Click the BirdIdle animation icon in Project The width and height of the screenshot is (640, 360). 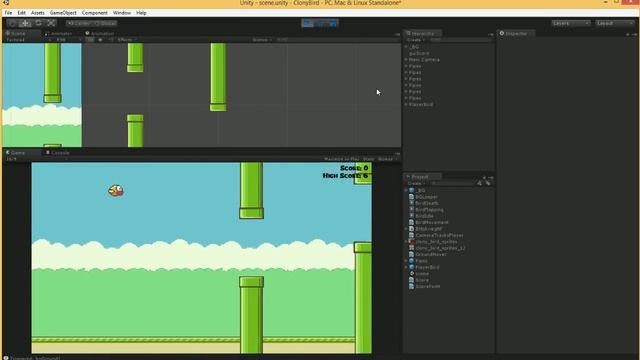[x=411, y=216]
